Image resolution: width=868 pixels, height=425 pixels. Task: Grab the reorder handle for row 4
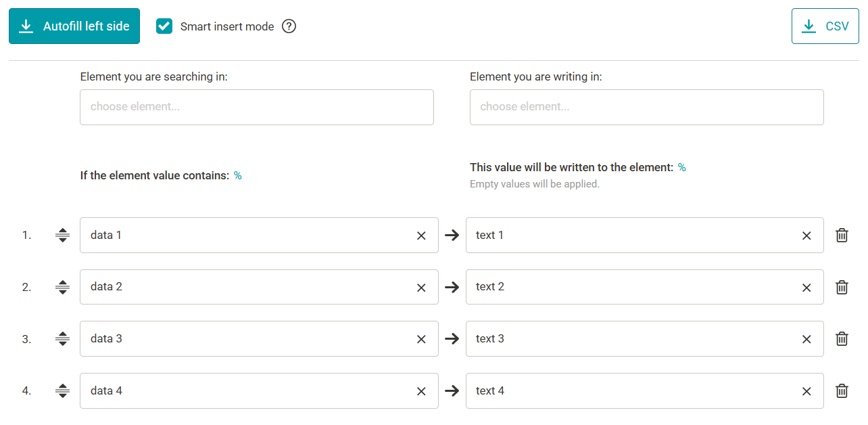tap(62, 391)
